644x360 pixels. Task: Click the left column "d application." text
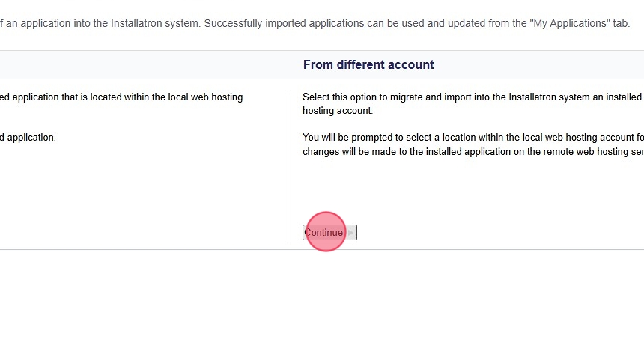point(28,138)
